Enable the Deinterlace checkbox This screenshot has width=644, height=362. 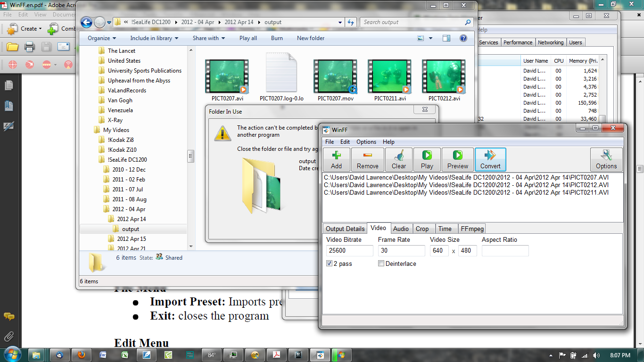click(x=381, y=264)
